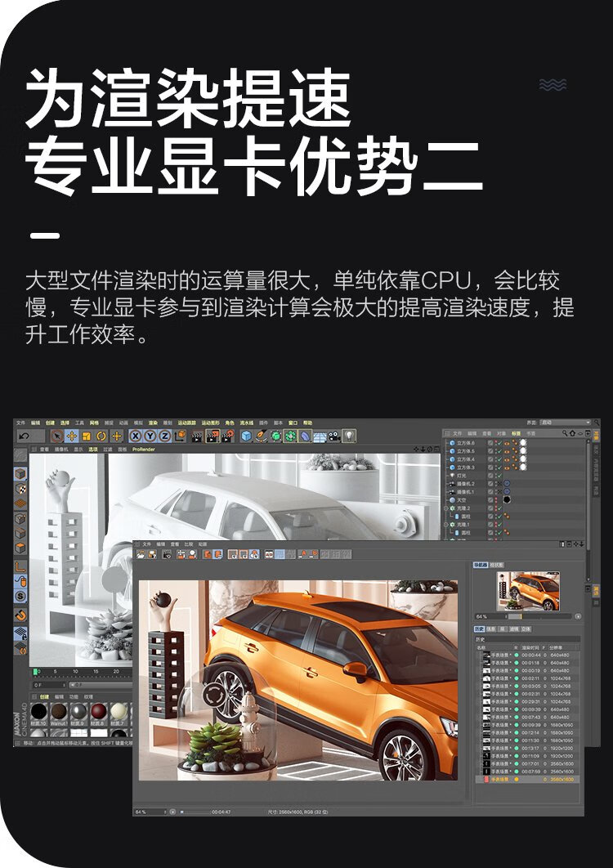Click the camera object icon in toolbar

coord(334,436)
